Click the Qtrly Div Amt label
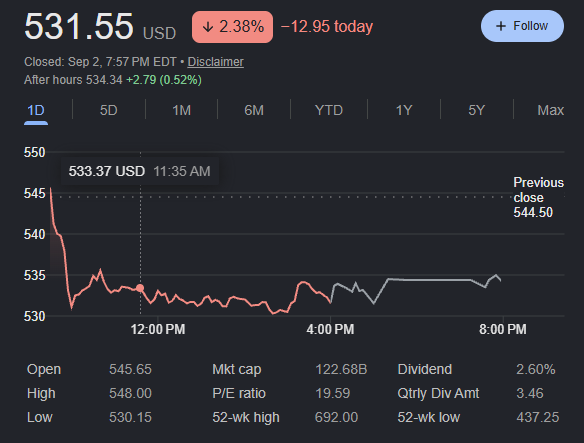Screen dimensions: 584x443 [x=438, y=393]
